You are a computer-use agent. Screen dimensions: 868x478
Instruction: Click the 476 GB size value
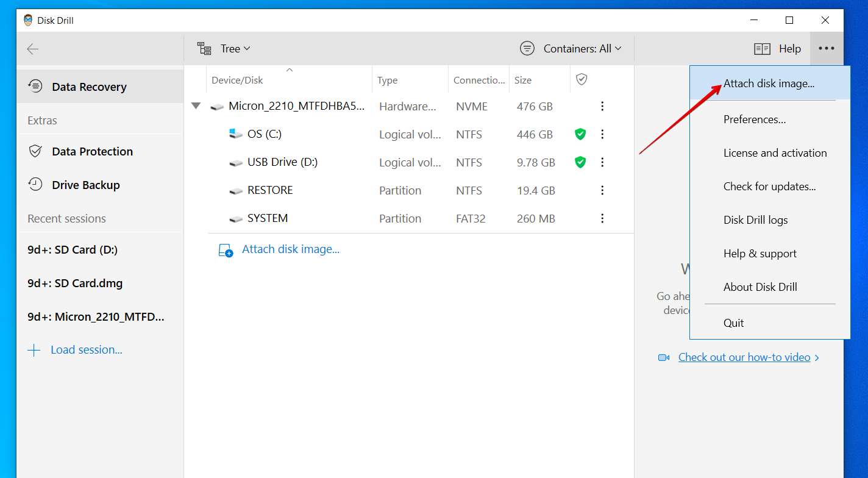coord(535,107)
